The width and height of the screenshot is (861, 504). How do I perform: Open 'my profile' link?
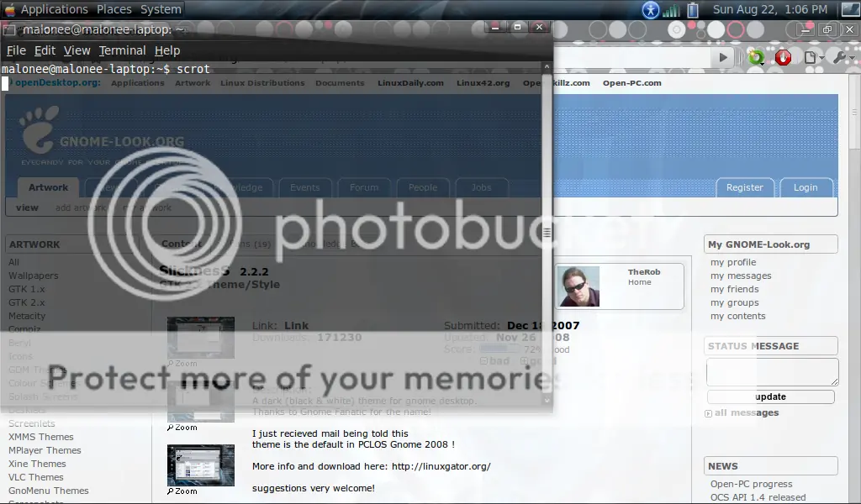pyautogui.click(x=733, y=263)
